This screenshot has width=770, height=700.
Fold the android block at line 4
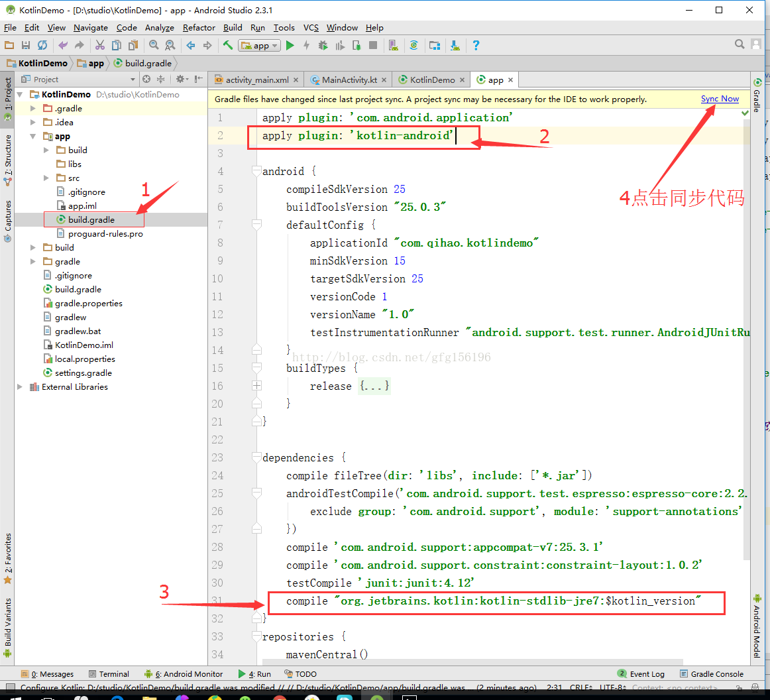tap(256, 171)
